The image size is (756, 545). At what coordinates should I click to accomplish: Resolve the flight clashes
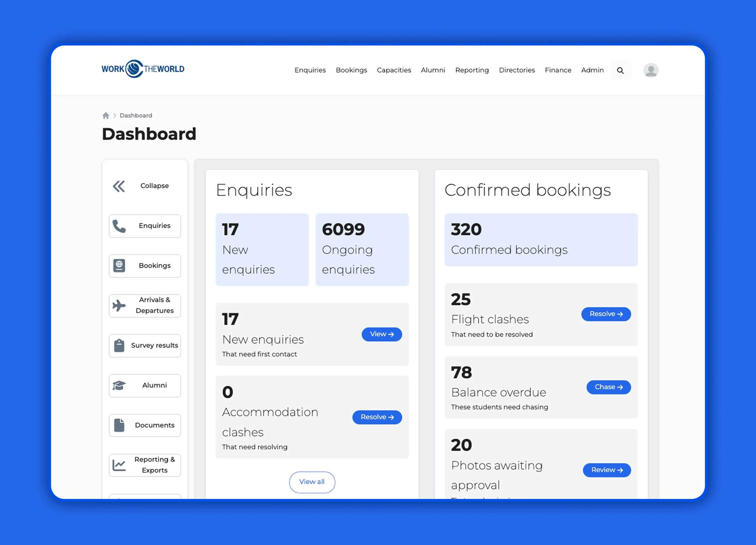pyautogui.click(x=606, y=314)
